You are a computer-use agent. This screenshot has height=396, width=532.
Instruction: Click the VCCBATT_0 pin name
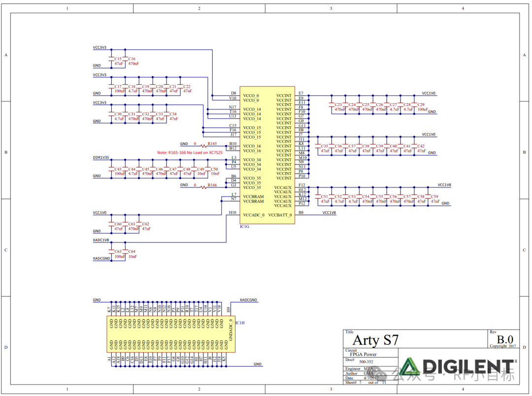pos(280,215)
